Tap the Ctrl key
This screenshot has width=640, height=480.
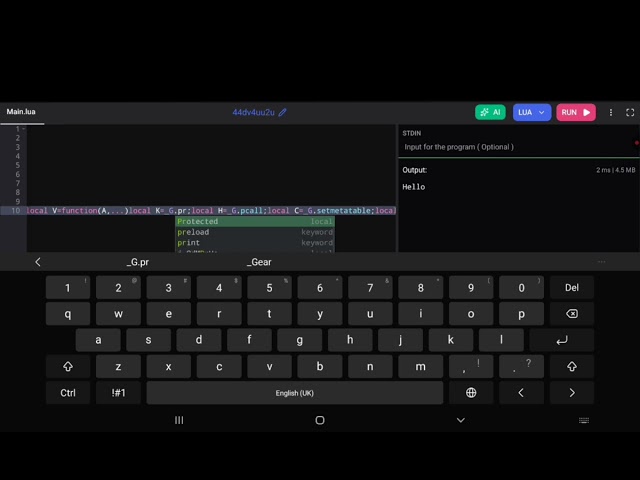68,393
